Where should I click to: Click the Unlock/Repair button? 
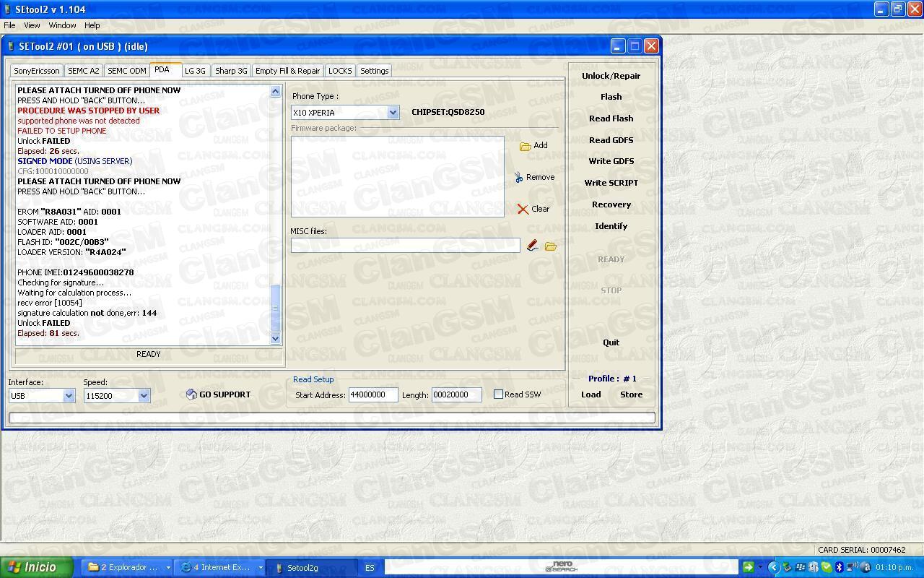pyautogui.click(x=611, y=76)
